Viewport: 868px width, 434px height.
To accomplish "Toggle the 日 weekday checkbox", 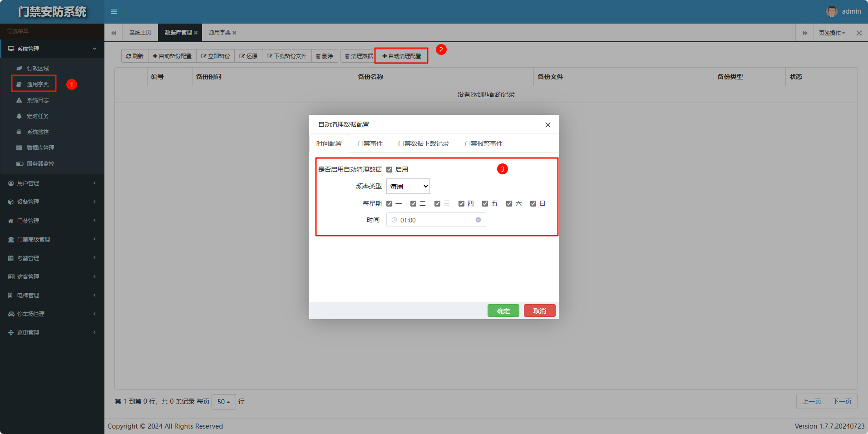I will [x=533, y=204].
